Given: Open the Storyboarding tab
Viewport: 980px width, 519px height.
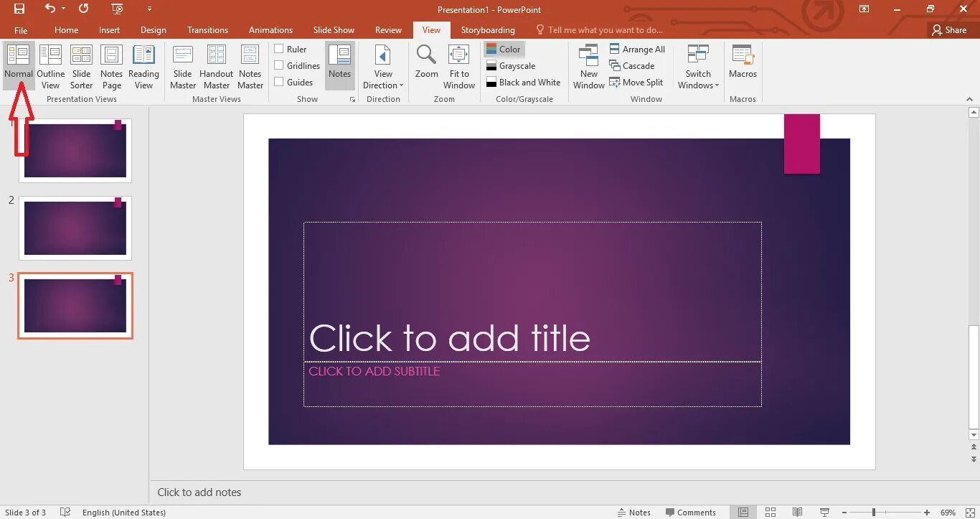Looking at the screenshot, I should (x=488, y=30).
